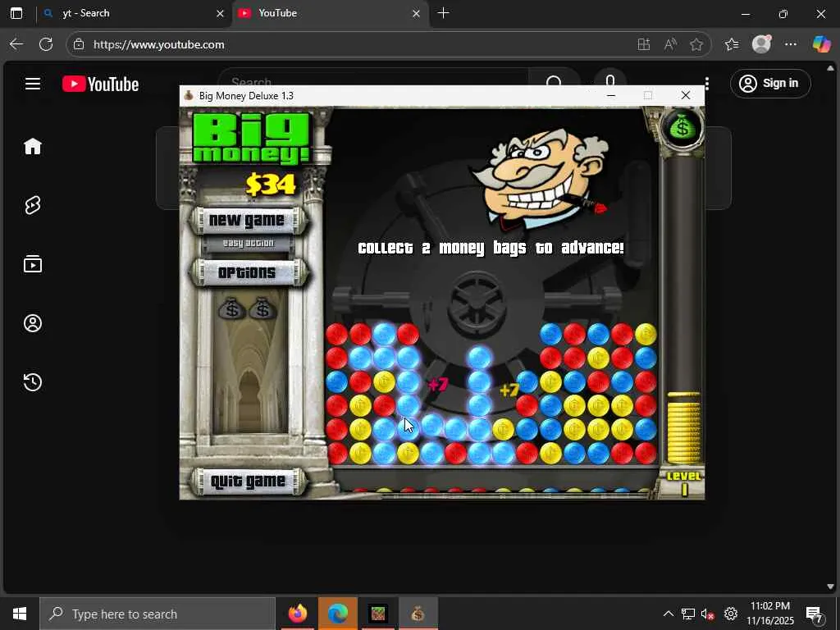Open settings gear in system tray
Image resolution: width=840 pixels, height=630 pixels.
(731, 614)
